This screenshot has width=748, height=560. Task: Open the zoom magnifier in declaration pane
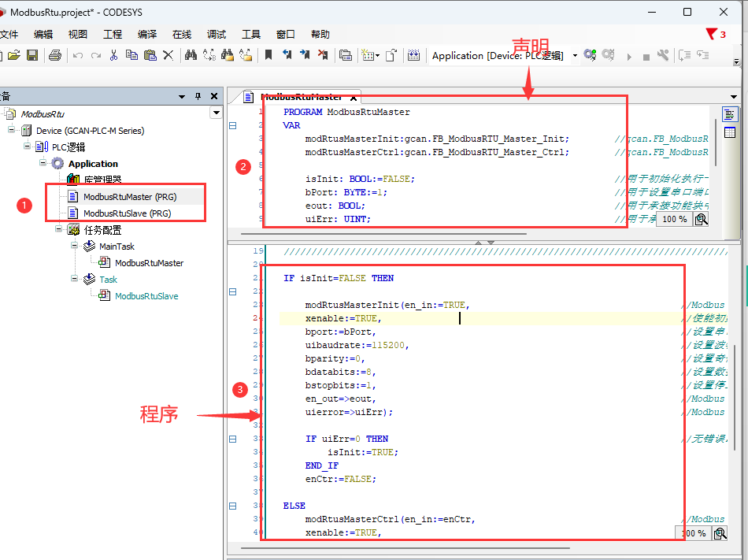tap(701, 219)
